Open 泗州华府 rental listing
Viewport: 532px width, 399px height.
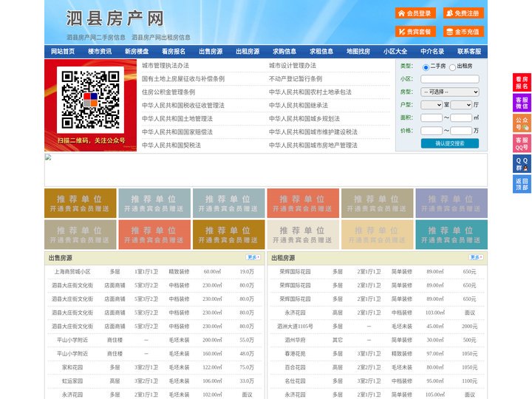click(x=295, y=340)
